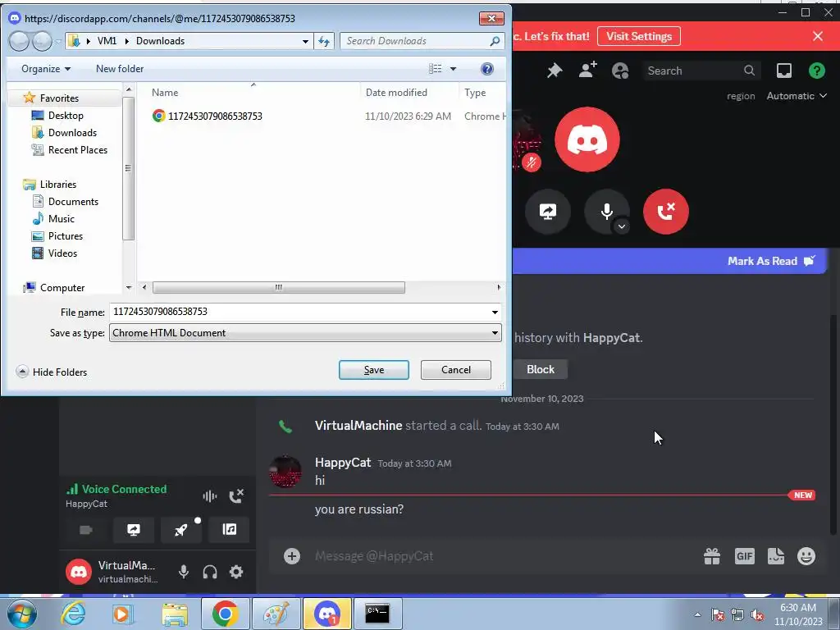Image resolution: width=840 pixels, height=630 pixels.
Task: Open Videos library
Action: click(x=62, y=253)
